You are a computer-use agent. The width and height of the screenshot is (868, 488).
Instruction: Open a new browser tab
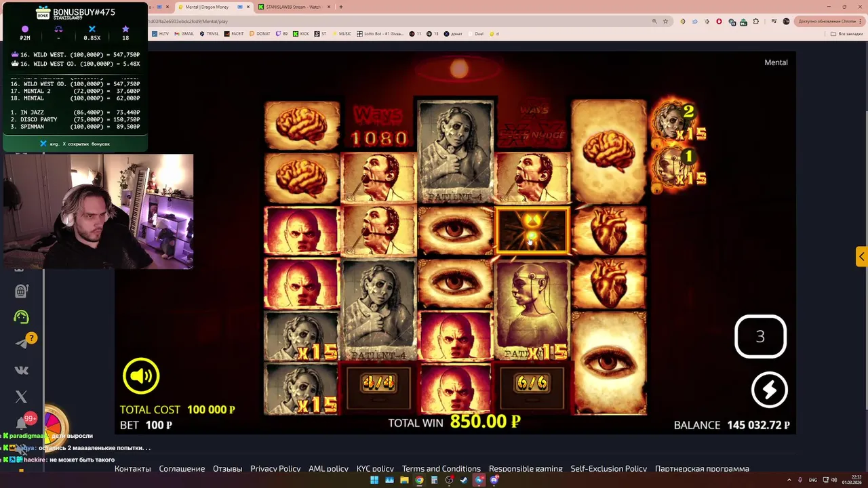coord(340,7)
